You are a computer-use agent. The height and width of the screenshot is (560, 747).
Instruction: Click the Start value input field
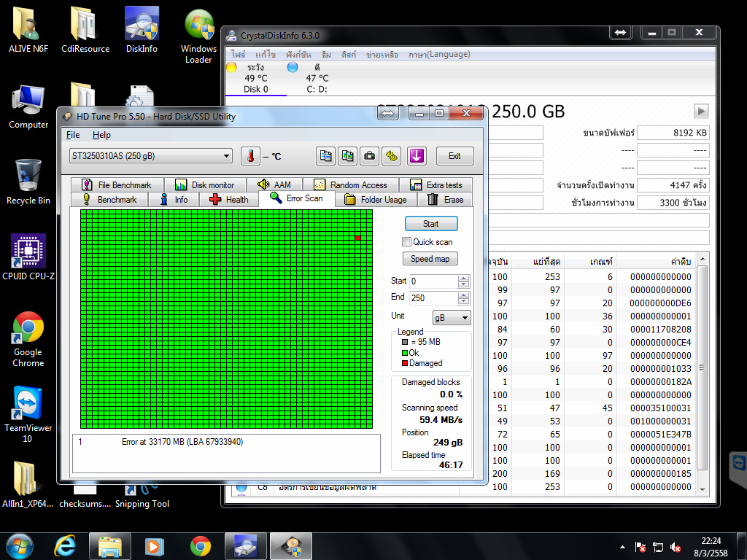(434, 281)
